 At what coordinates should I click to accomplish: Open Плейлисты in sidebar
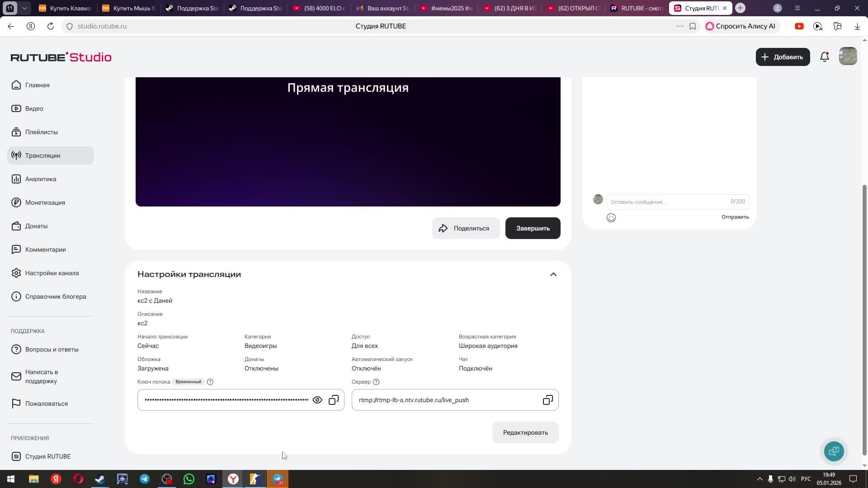[51, 132]
